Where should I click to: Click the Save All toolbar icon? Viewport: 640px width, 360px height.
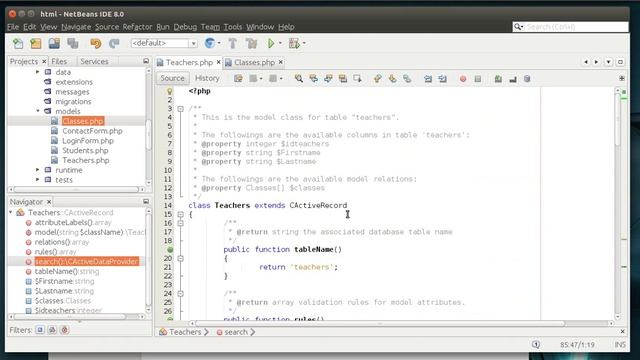tap(73, 43)
